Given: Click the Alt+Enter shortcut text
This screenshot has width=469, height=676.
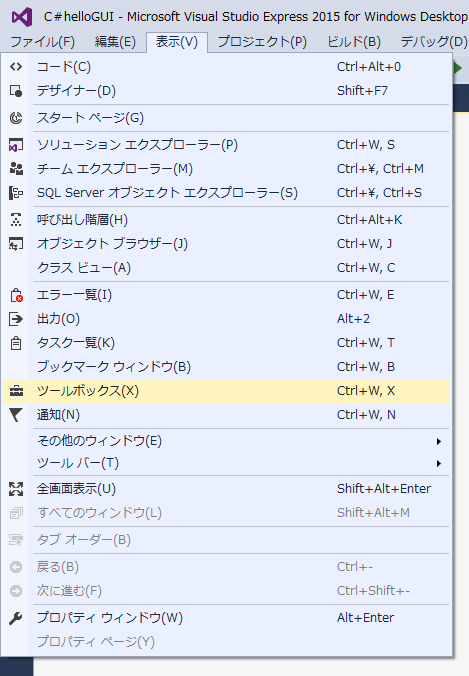Looking at the screenshot, I should coord(366,618).
